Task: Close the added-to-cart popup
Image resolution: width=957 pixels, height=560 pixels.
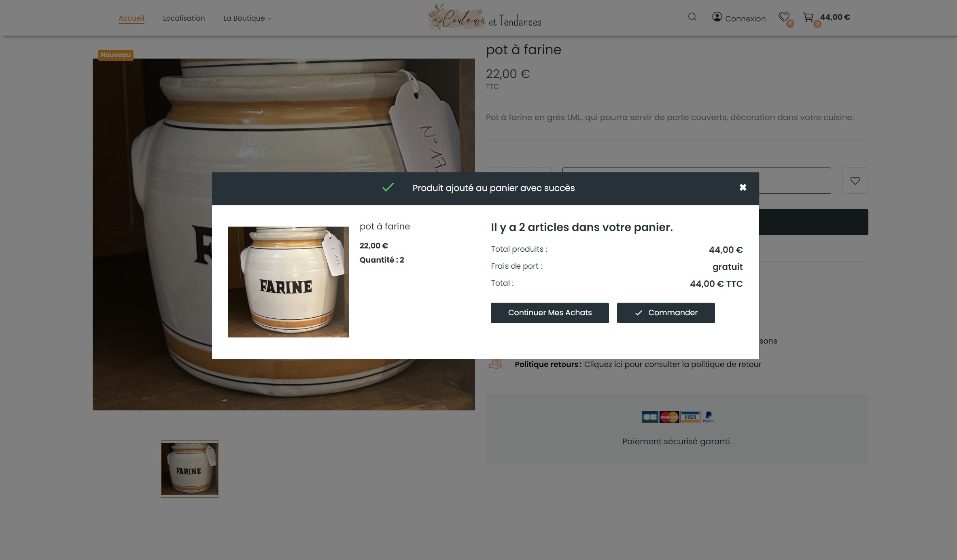Action: pyautogui.click(x=743, y=187)
